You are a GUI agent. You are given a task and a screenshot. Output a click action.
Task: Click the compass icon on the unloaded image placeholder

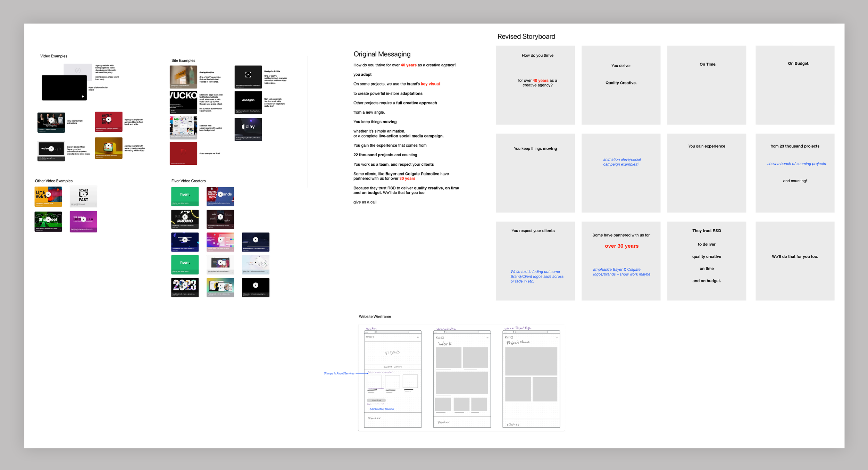pyautogui.click(x=78, y=71)
